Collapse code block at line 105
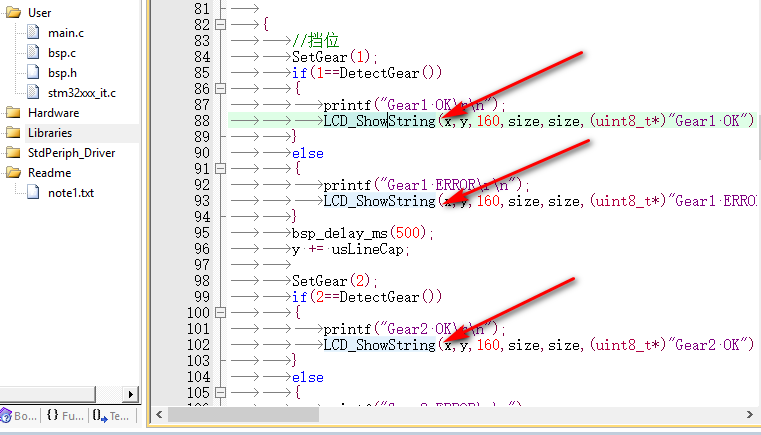Screen dimensions: 761x435 click(x=220, y=392)
